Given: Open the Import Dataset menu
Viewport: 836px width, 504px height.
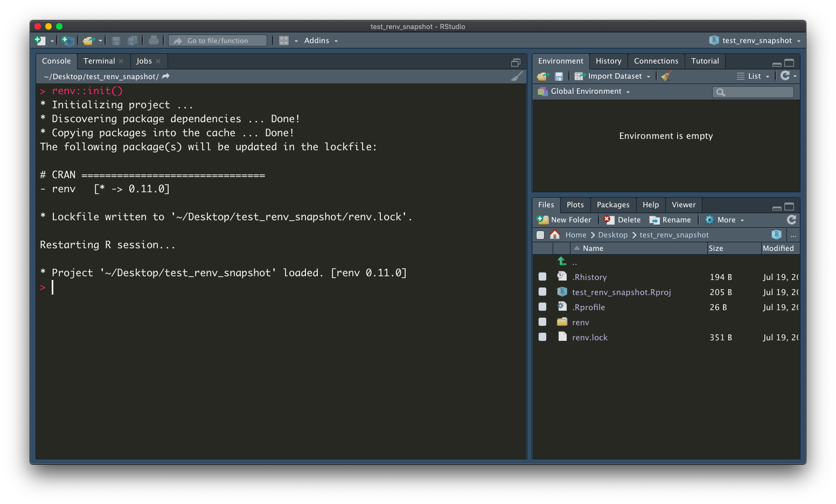Looking at the screenshot, I should pyautogui.click(x=612, y=76).
